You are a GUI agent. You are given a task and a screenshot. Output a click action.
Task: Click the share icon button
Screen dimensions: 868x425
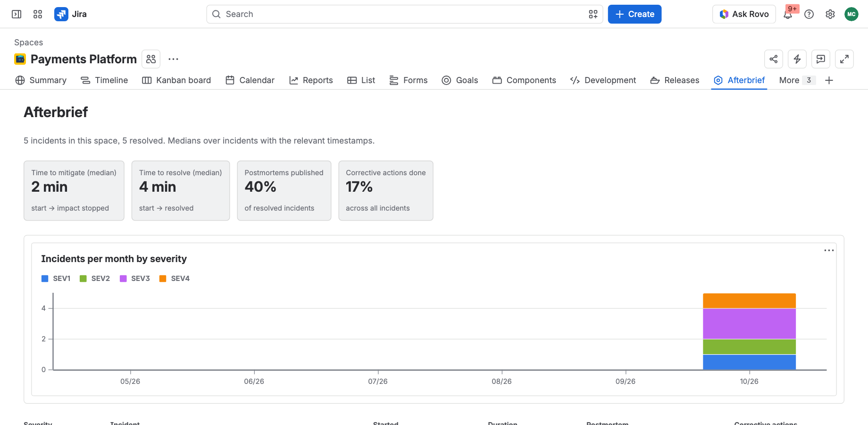(x=774, y=59)
